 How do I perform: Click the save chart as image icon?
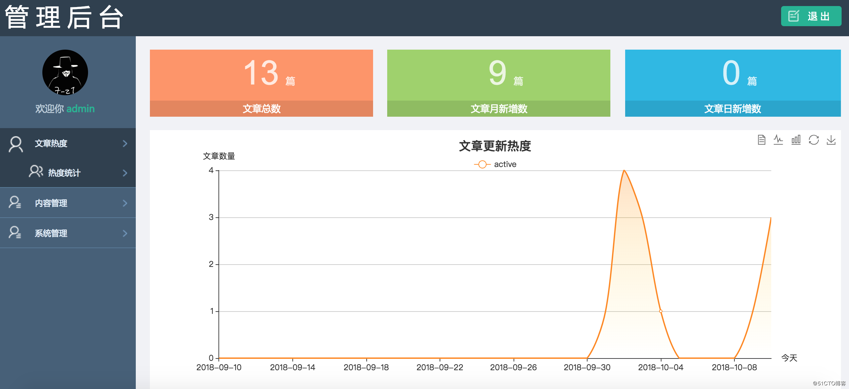click(x=831, y=140)
